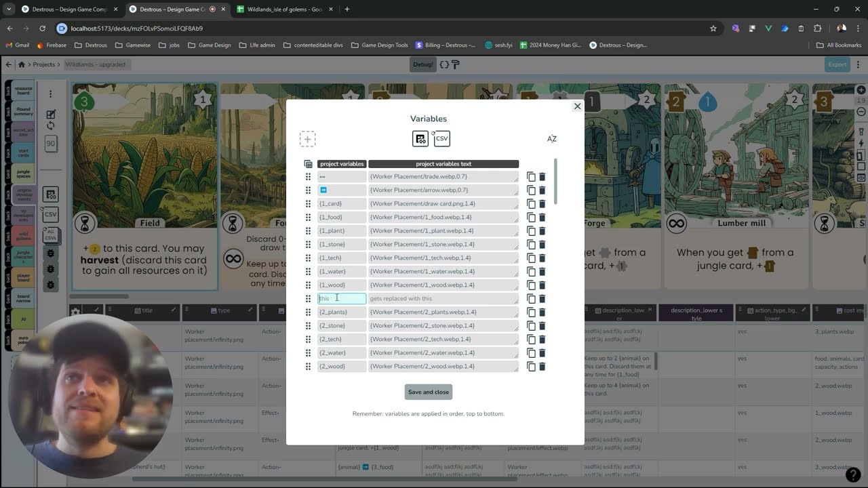Close the Variables dialog with the X

[x=578, y=106]
